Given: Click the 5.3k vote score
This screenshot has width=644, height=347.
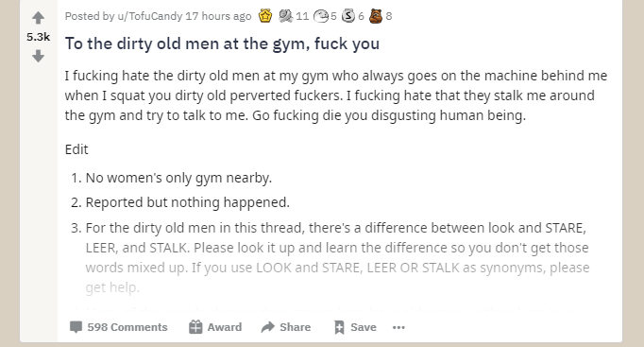Looking at the screenshot, I should [38, 37].
